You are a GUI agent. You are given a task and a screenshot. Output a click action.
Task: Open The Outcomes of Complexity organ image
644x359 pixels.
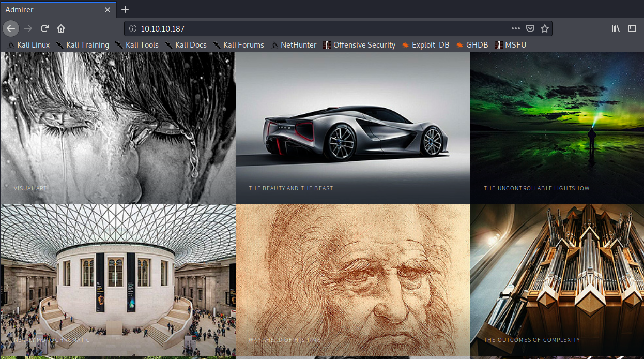tap(557, 280)
